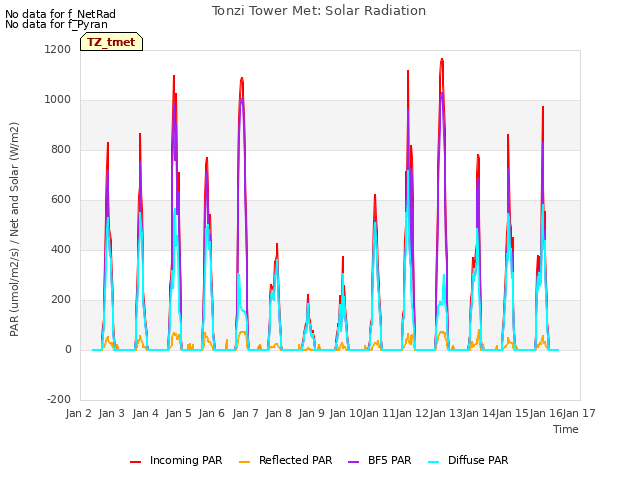Click the Jan 5 Incoming PAR peak near 1100

174,76
